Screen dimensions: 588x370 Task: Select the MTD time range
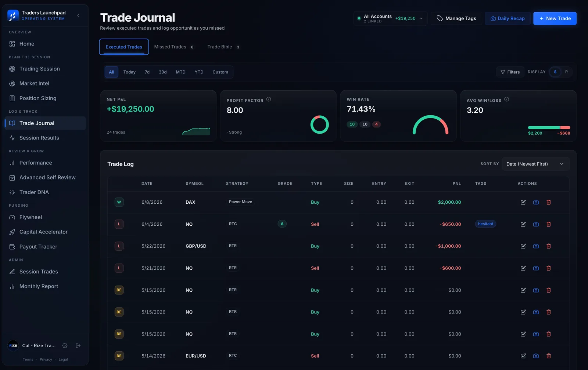tap(180, 72)
